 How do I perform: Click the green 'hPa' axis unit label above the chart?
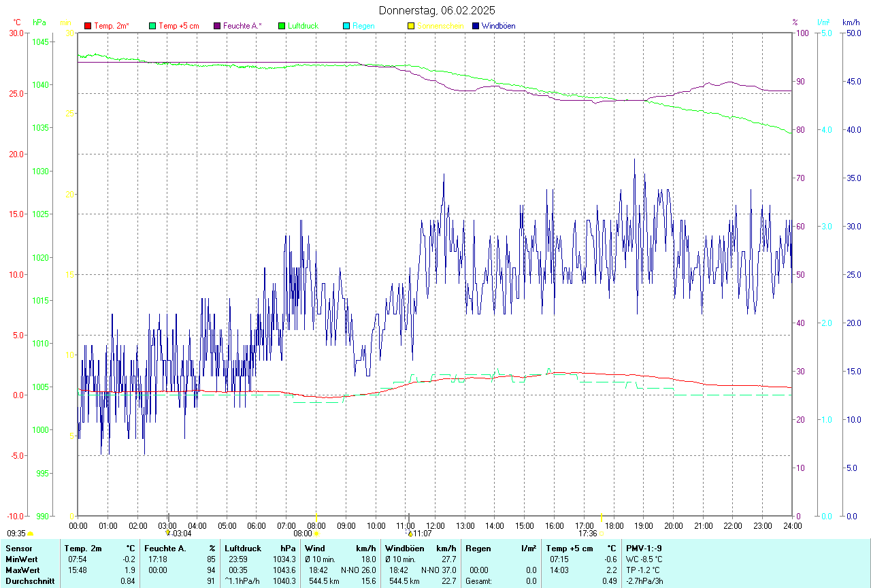click(x=39, y=22)
